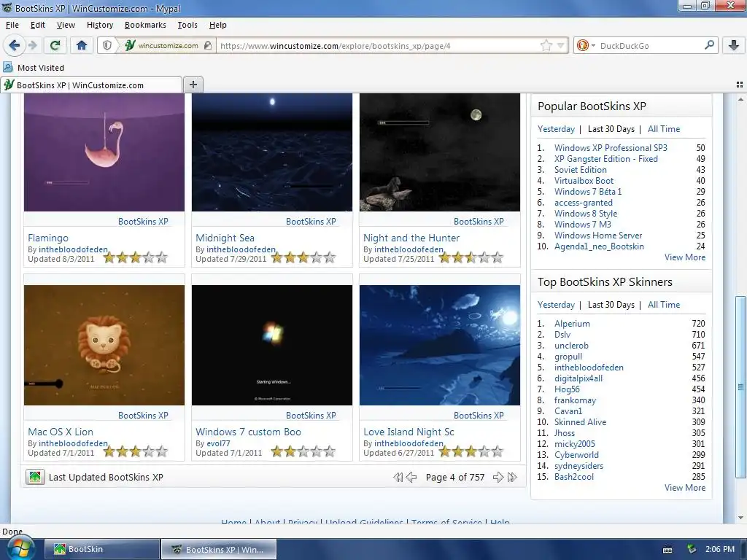The height and width of the screenshot is (560, 747).
Task: Open the History menu
Action: (x=99, y=25)
